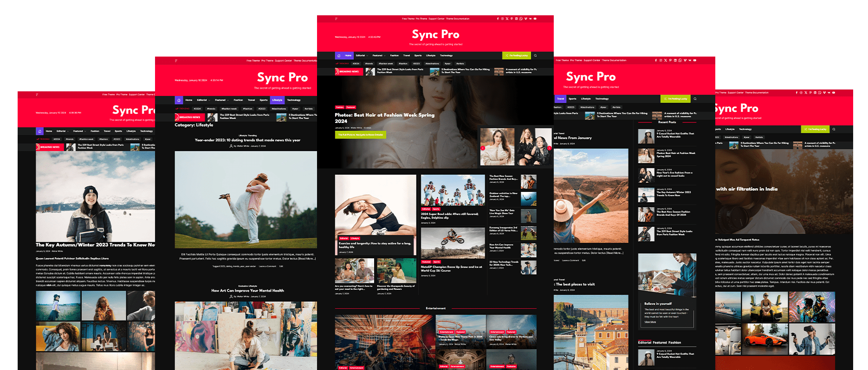The height and width of the screenshot is (370, 868).
Task: Open hamburger icon in far-left page
Action: 37,95
